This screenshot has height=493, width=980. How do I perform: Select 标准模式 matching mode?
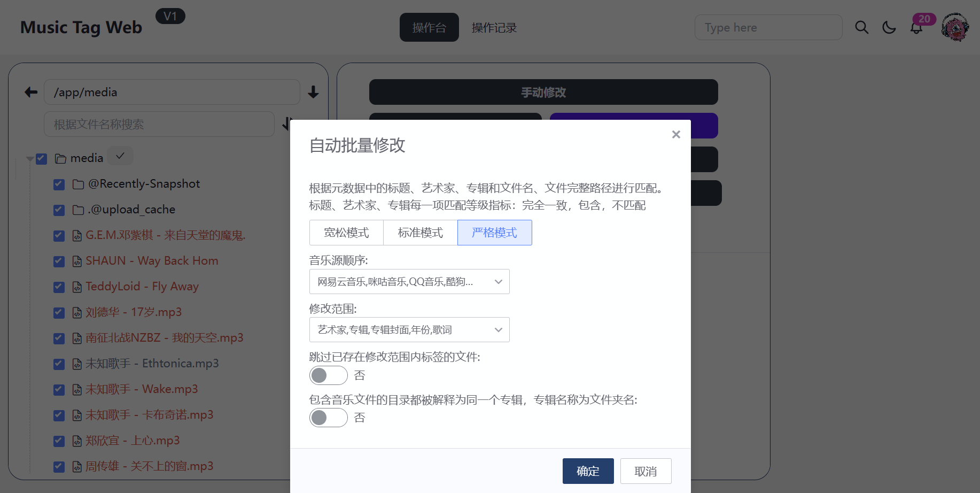tap(421, 233)
